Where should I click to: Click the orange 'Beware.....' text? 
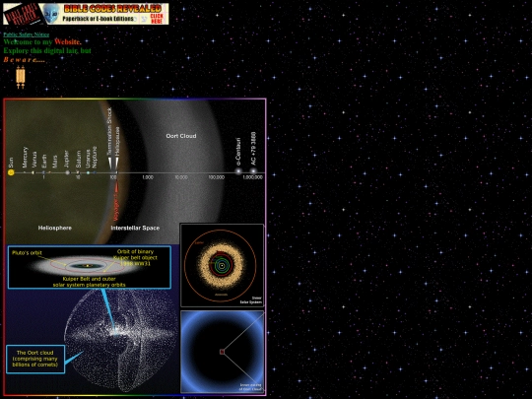24,60
